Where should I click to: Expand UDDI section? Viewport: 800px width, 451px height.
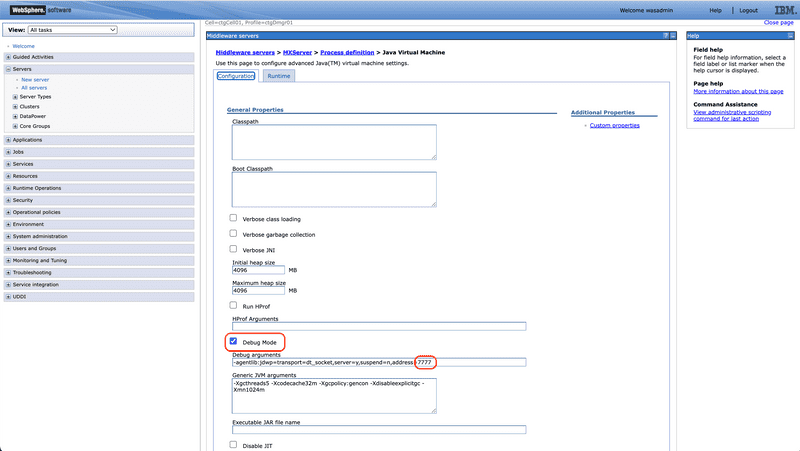coord(8,297)
